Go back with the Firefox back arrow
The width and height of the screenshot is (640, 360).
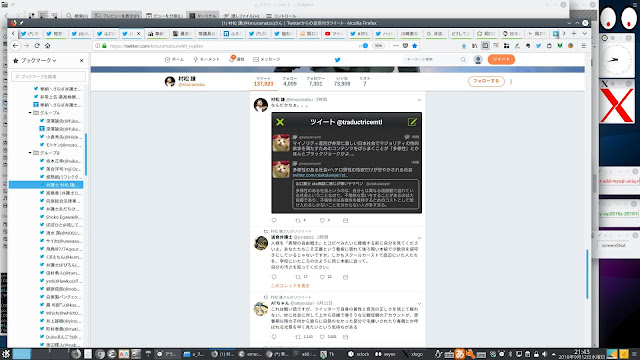(x=16, y=46)
